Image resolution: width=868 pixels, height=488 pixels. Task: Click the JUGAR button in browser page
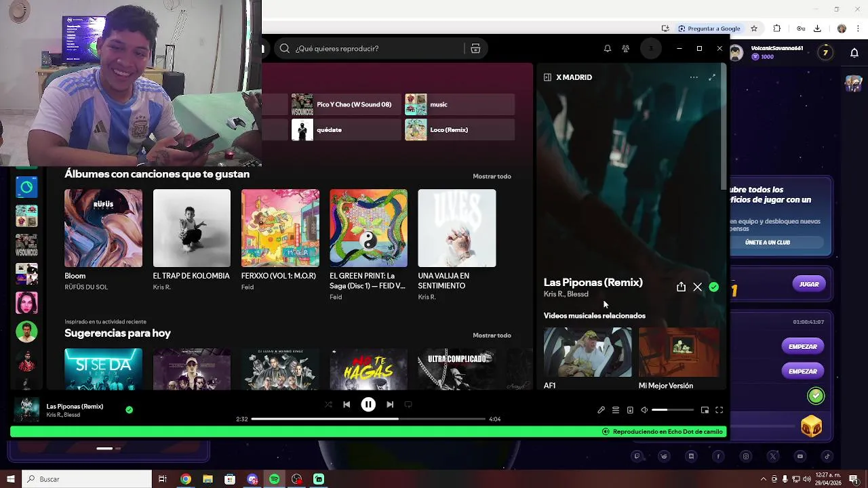809,284
